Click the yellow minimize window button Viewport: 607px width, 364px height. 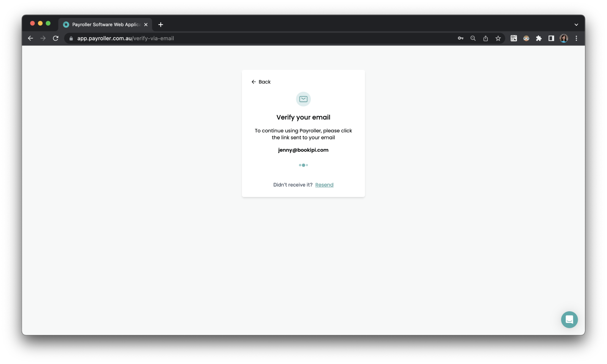(x=40, y=24)
